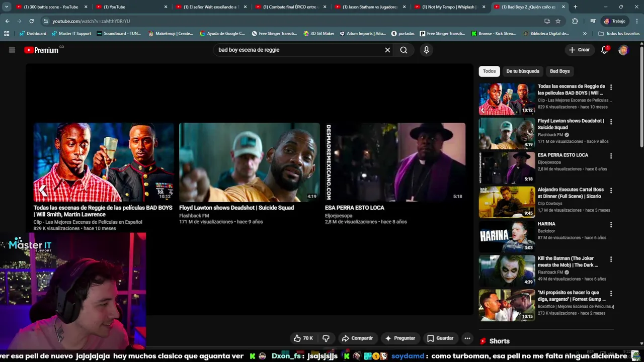The image size is (644, 362).
Task: Open options menu for ESA PERRA ESTO LOCA sidebar
Action: tap(611, 156)
